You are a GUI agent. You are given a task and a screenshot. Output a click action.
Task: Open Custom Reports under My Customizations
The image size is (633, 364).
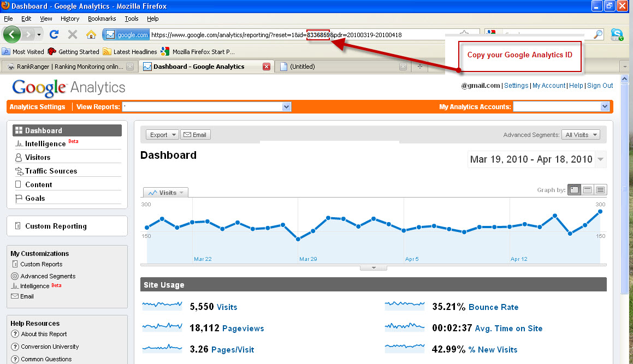(x=41, y=264)
